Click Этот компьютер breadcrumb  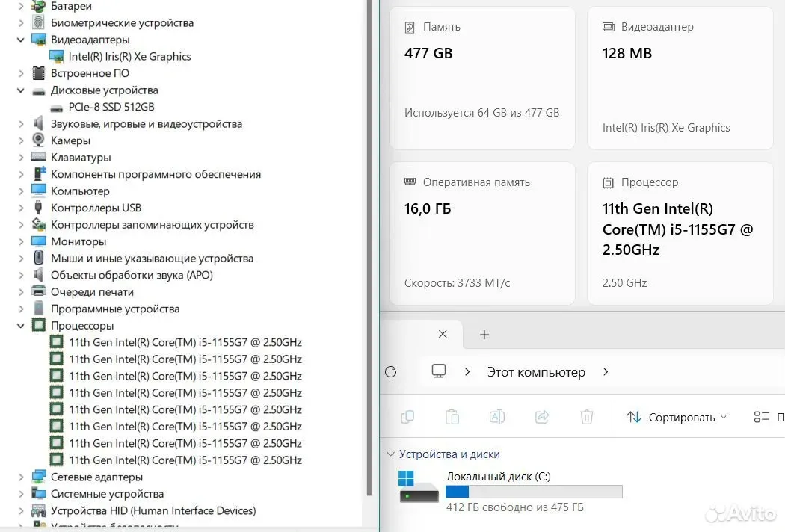click(536, 372)
